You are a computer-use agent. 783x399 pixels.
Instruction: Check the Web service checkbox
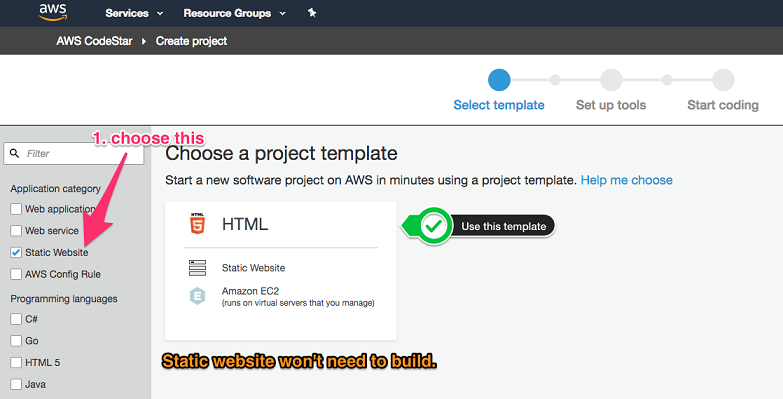[x=16, y=231]
